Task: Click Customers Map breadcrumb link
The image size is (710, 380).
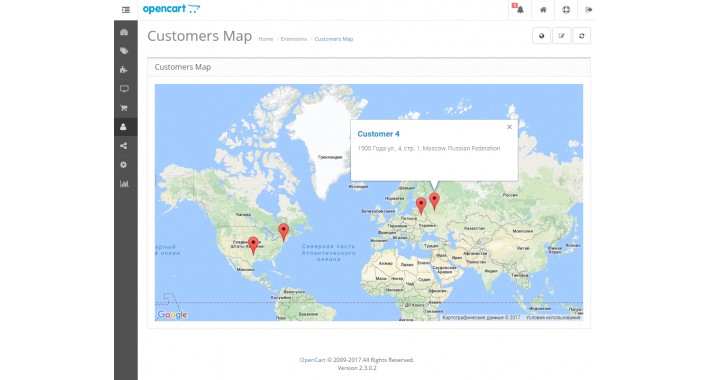Action: [x=334, y=39]
